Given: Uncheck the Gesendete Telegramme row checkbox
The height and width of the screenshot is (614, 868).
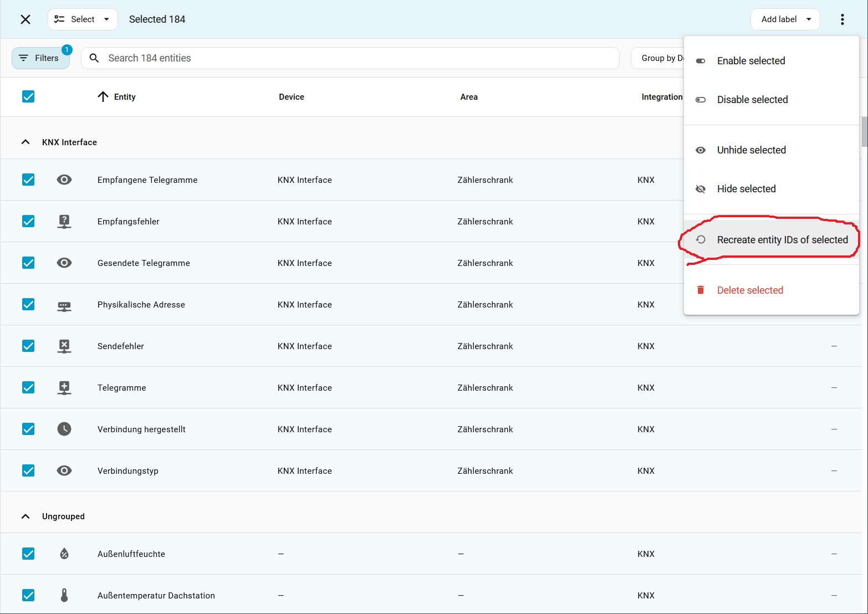Looking at the screenshot, I should coord(28,263).
